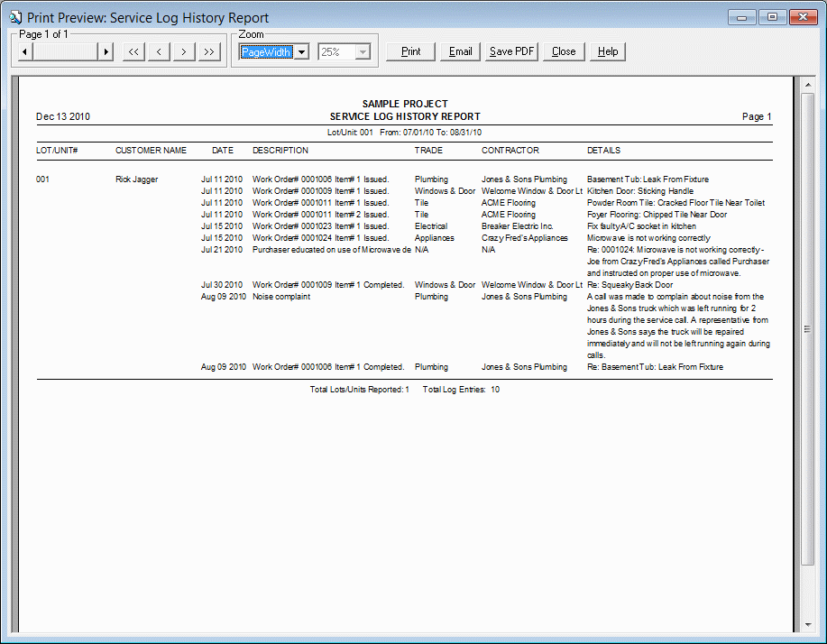Click the Page 1 label in report
827x644 pixels.
pyautogui.click(x=757, y=116)
